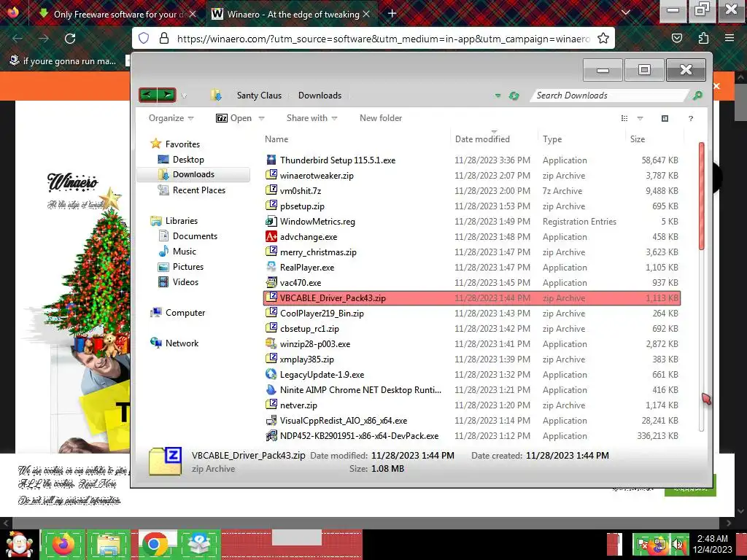Click the Explorer help question mark

691,118
